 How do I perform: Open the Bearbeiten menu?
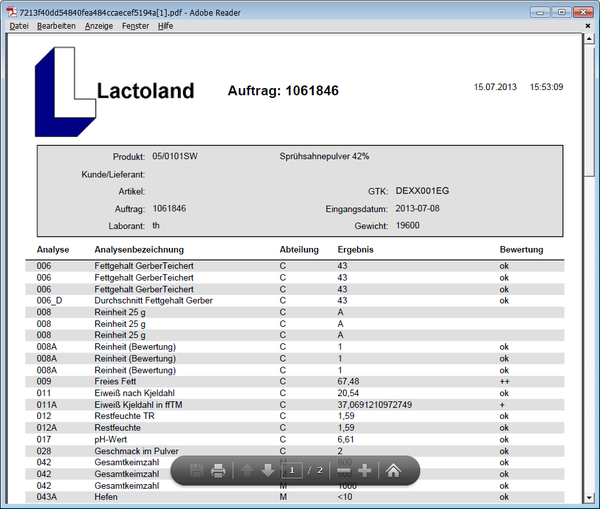pyautogui.click(x=56, y=26)
